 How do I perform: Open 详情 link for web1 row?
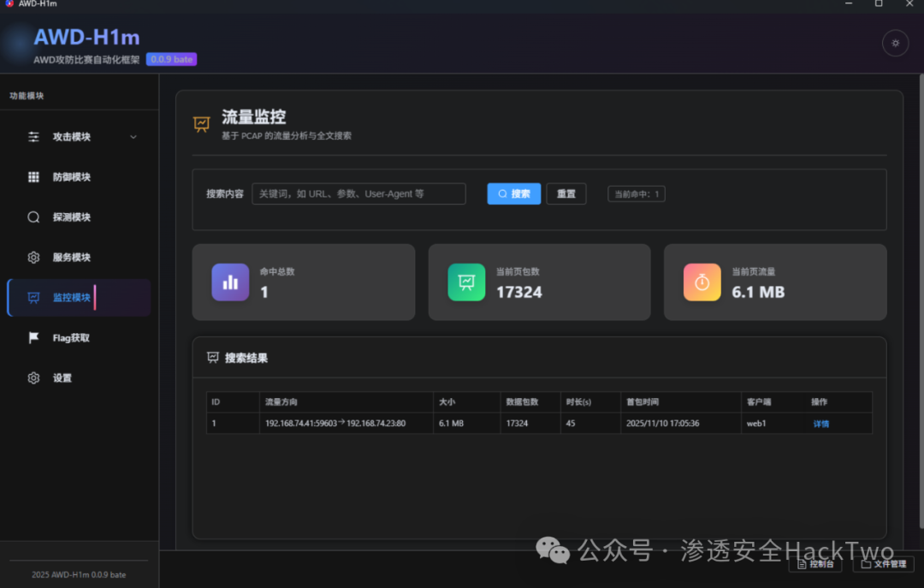(820, 424)
